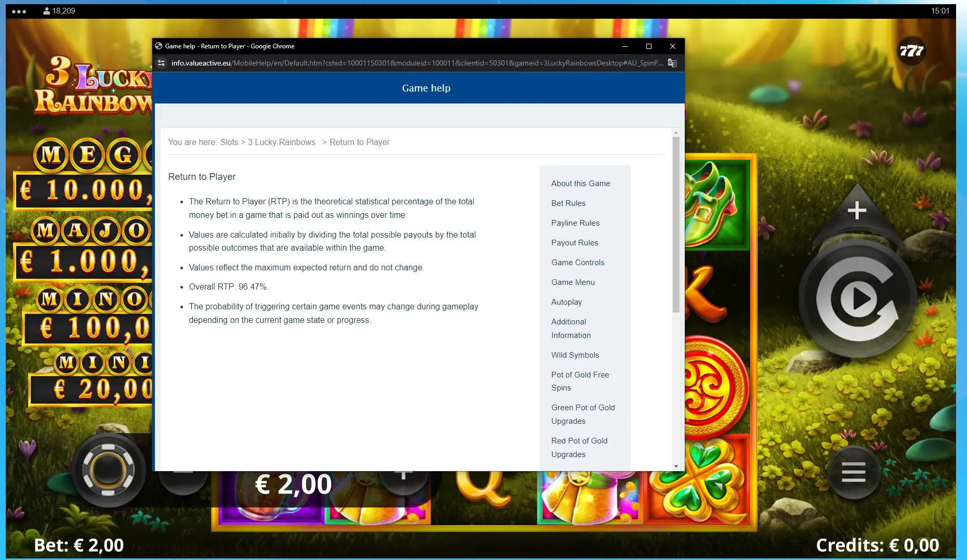Viewport: 967px width, 560px height.
Task: Open the casino chip bet selector
Action: point(108,470)
